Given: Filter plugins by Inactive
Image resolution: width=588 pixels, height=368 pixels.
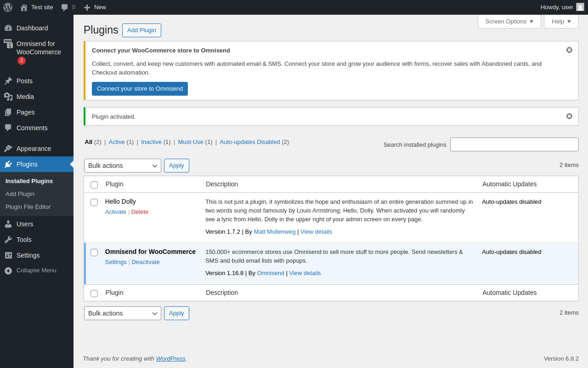Looking at the screenshot, I should click(x=151, y=142).
